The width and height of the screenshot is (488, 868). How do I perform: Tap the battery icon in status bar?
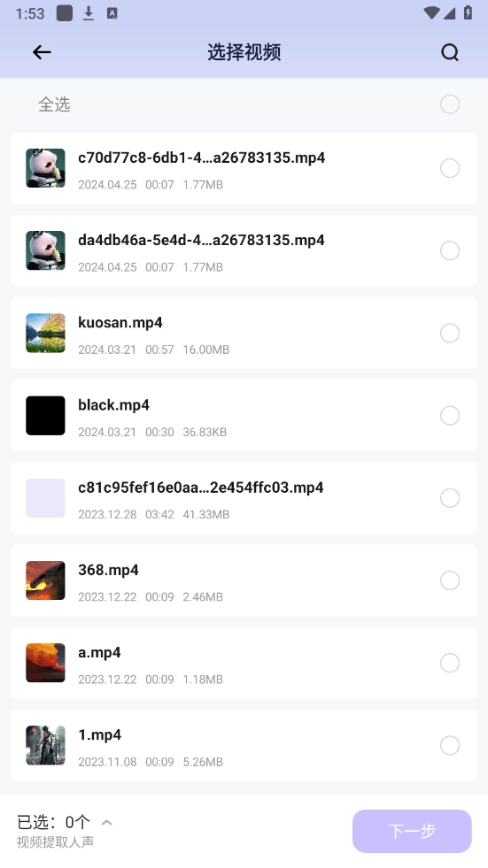pyautogui.click(x=468, y=12)
